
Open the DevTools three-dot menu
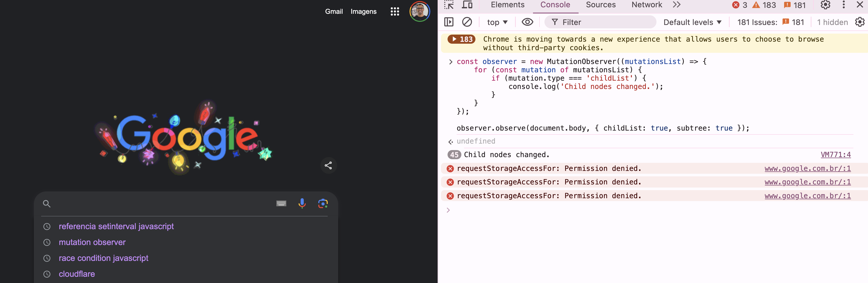click(x=844, y=5)
